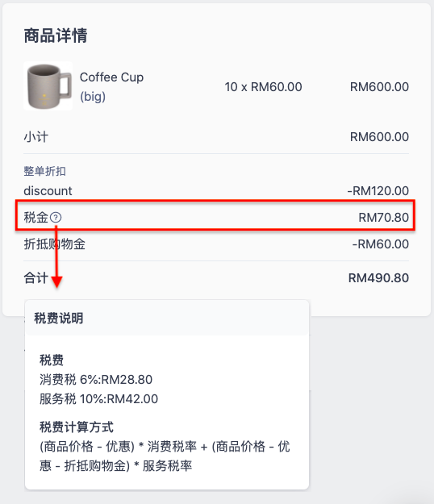Select the 服务税 10%:RM42.00 line
The height and width of the screenshot is (504, 434).
click(x=98, y=399)
